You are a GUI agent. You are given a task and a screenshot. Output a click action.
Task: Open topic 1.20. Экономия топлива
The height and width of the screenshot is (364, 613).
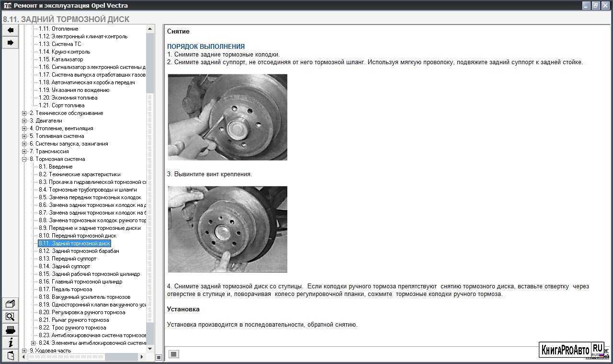point(68,98)
